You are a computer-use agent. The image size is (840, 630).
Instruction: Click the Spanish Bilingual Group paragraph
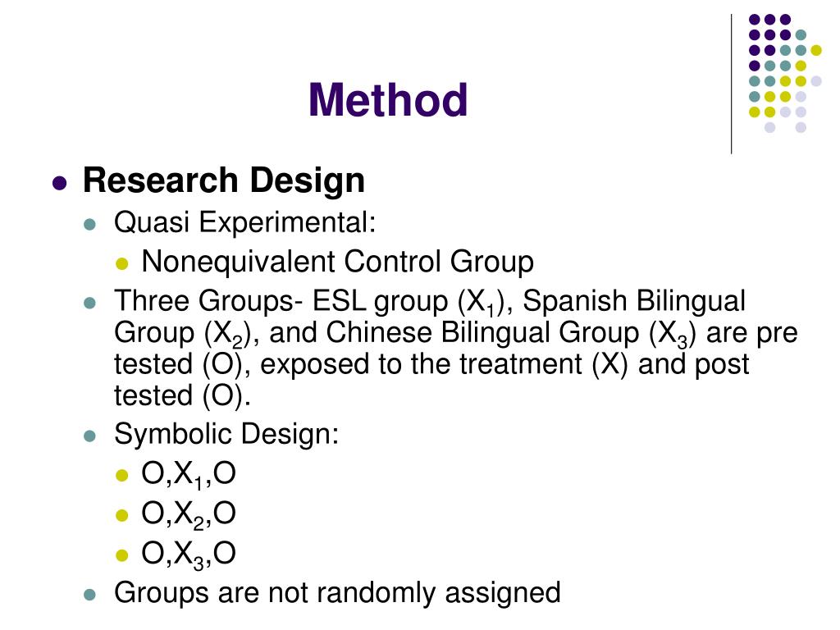click(456, 348)
